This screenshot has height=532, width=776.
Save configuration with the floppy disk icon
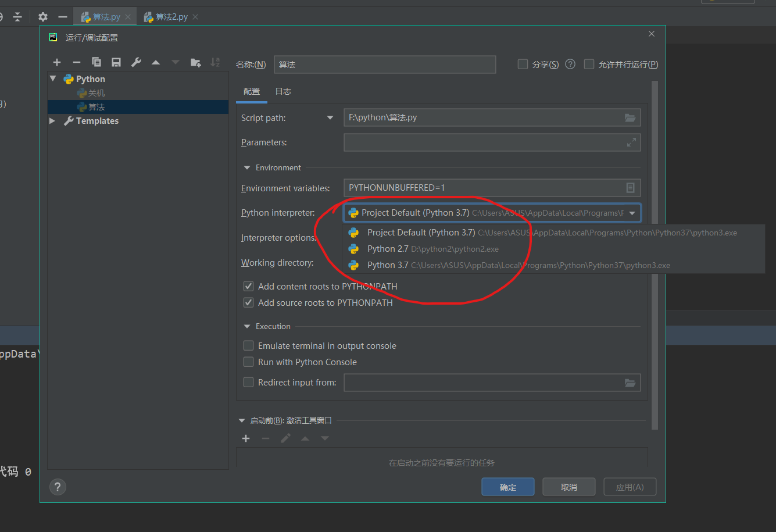pos(116,62)
